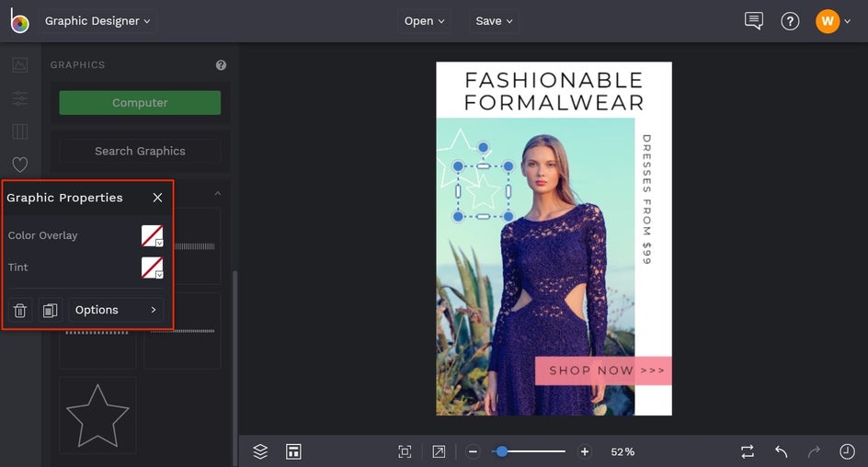Expand the Options submenu
This screenshot has height=467, width=868.
[x=116, y=311]
